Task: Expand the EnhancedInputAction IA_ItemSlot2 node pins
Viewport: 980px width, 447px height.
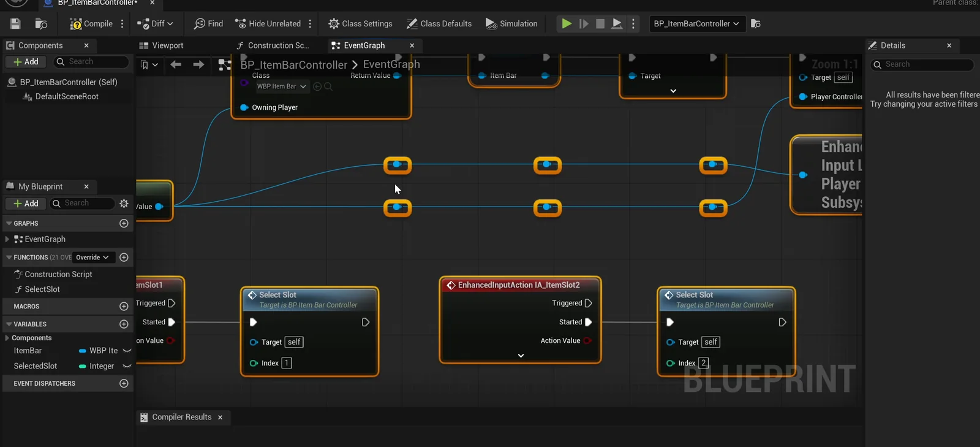Action: [x=521, y=356]
